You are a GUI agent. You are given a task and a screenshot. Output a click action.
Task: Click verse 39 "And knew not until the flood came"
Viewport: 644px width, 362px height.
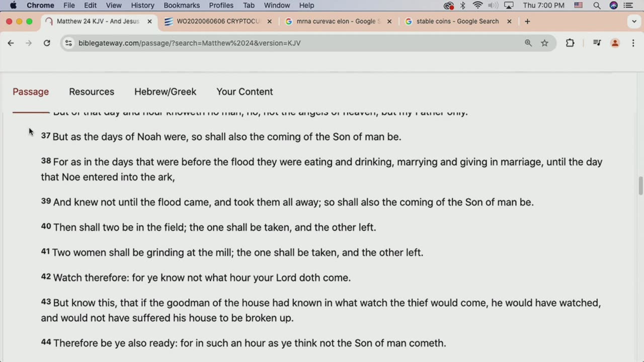[x=287, y=202]
